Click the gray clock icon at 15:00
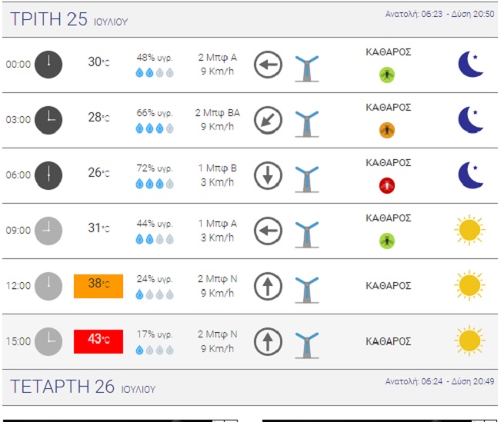The height and width of the screenshot is (422, 504). [x=48, y=341]
